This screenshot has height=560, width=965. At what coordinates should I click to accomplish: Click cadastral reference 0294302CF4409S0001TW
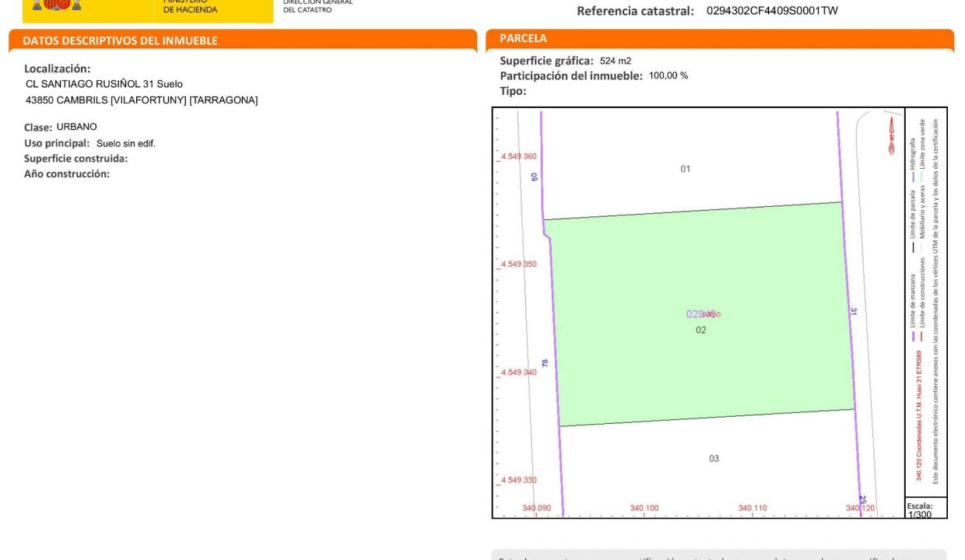pos(772,11)
